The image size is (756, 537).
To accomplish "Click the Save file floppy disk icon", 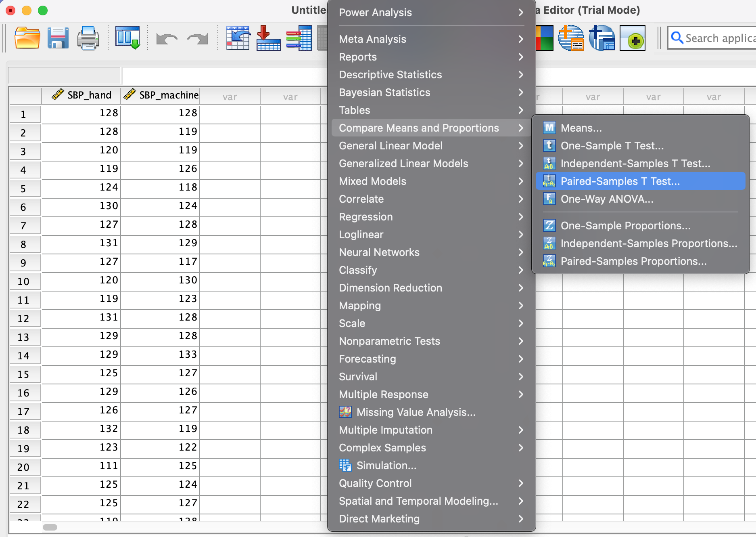I will click(58, 38).
